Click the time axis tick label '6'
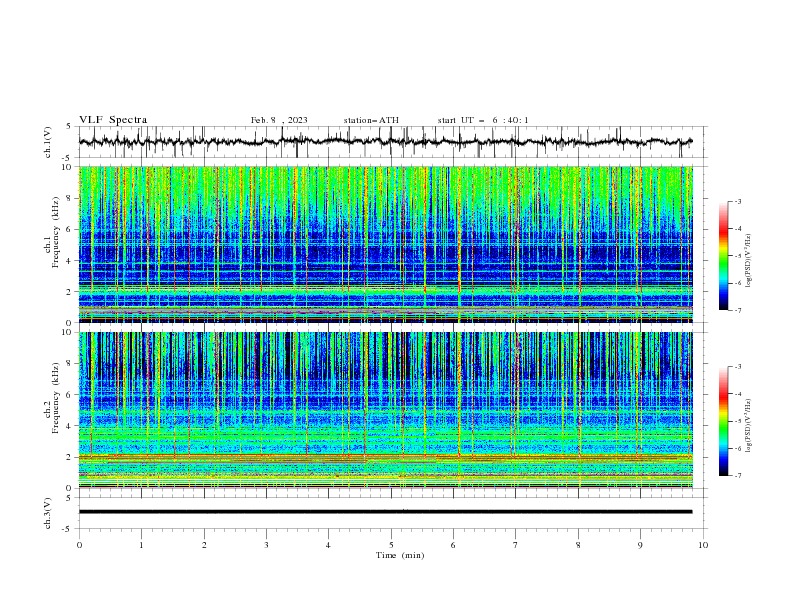 coord(454,545)
